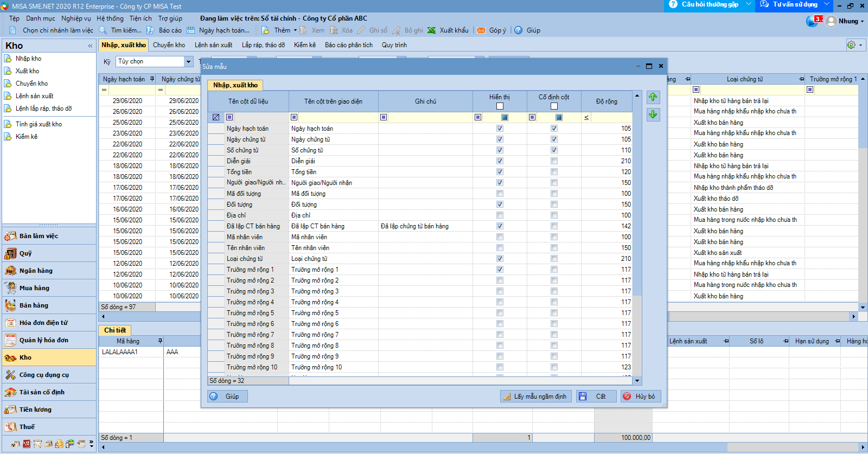The height and width of the screenshot is (454, 868).
Task: Open the Nhập kho sidebar item
Action: (x=28, y=59)
